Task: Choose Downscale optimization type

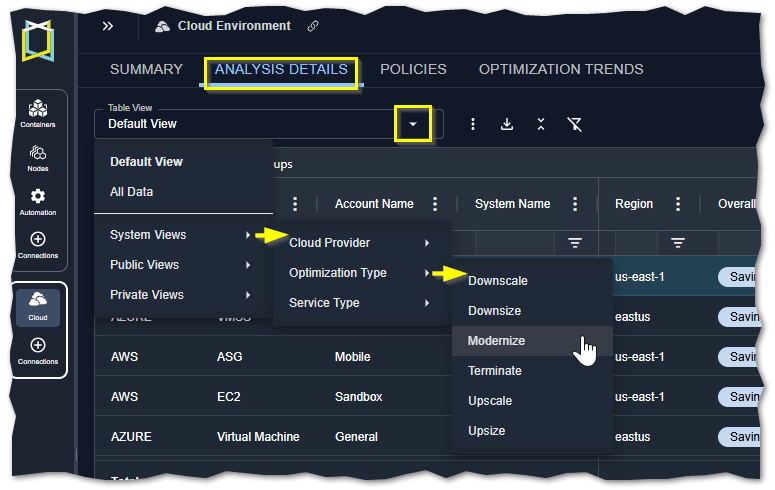Action: coord(532,281)
